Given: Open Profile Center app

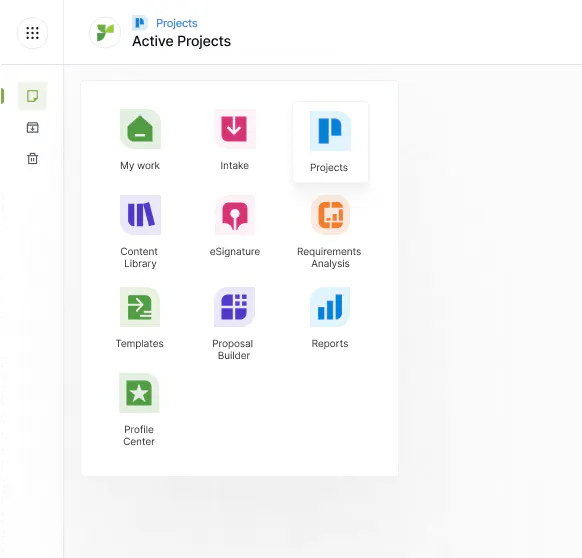Looking at the screenshot, I should point(139,410).
